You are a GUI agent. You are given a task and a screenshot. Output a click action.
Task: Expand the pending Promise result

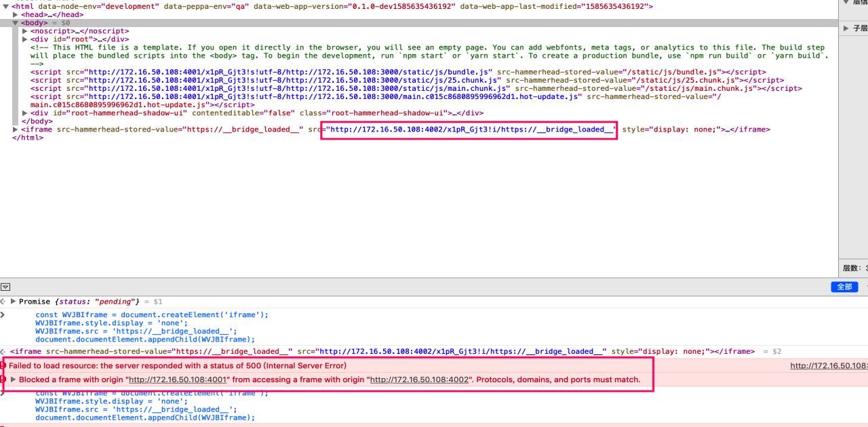(13, 301)
